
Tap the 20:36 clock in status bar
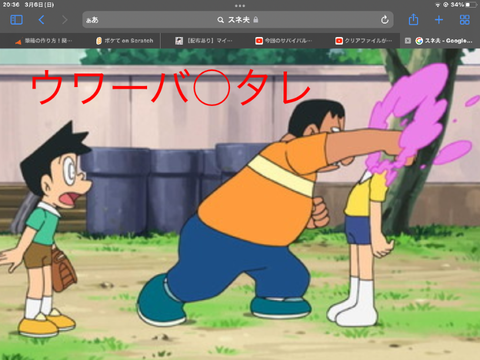tap(11, 5)
